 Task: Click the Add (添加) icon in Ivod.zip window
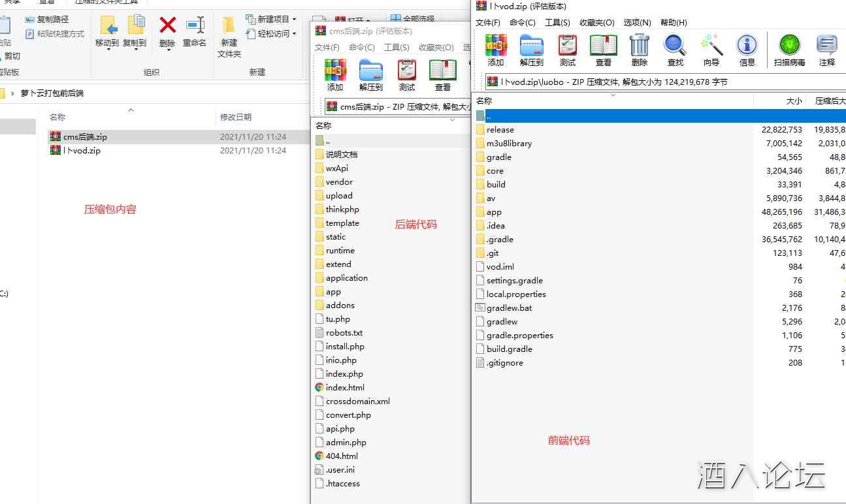(496, 50)
